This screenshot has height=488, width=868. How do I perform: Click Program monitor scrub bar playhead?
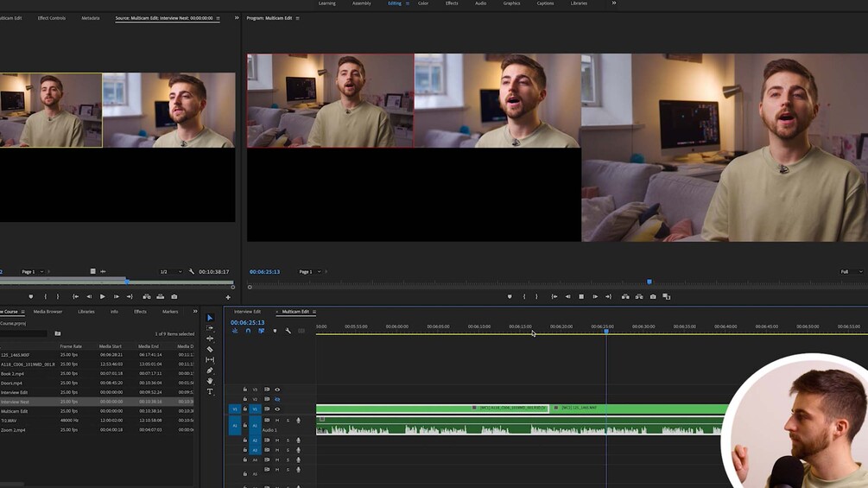pos(649,282)
